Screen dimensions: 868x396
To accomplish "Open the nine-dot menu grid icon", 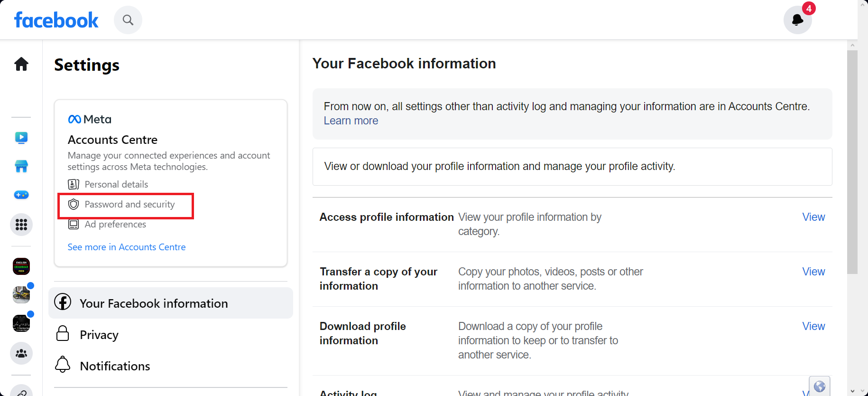I will pyautogui.click(x=21, y=225).
